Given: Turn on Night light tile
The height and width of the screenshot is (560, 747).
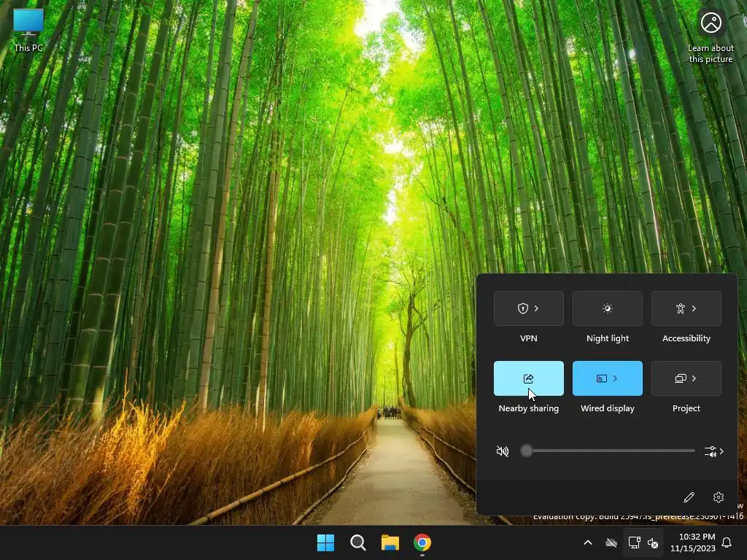Looking at the screenshot, I should tap(608, 308).
